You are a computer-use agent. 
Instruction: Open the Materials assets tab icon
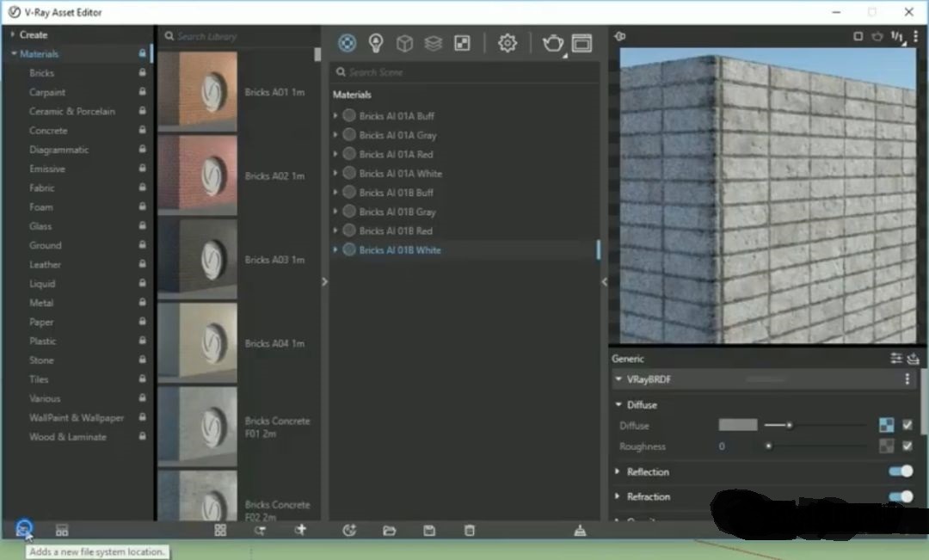point(348,43)
